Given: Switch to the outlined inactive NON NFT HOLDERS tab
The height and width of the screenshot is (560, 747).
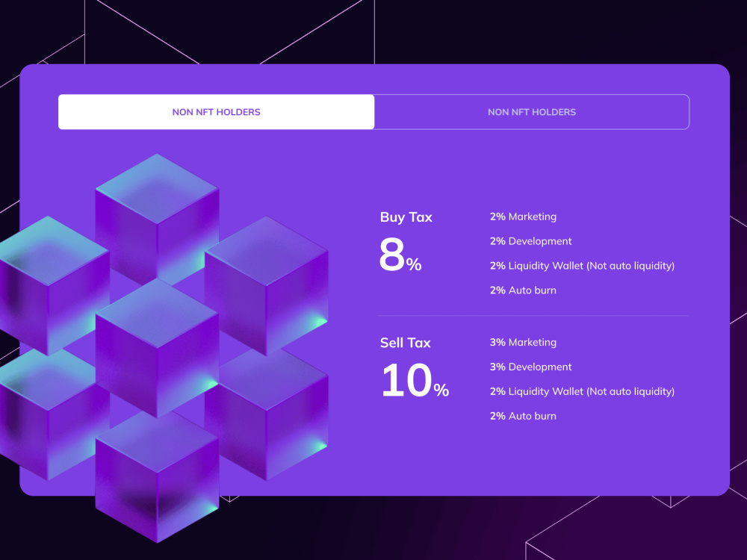Looking at the screenshot, I should pyautogui.click(x=532, y=112).
